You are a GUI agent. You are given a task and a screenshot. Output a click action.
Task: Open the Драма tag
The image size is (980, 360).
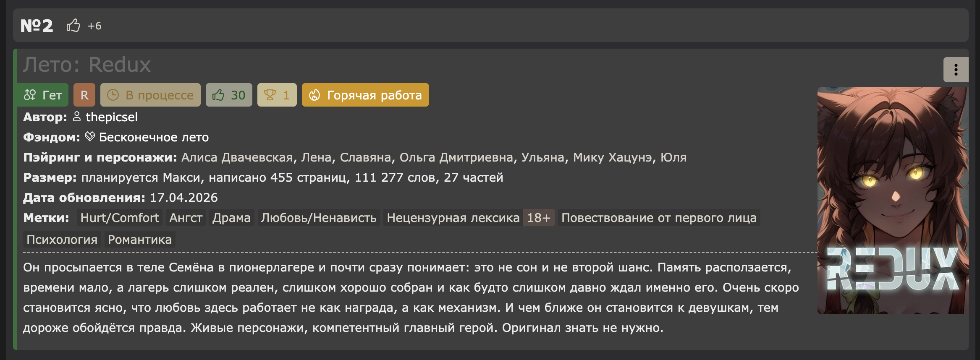click(231, 218)
